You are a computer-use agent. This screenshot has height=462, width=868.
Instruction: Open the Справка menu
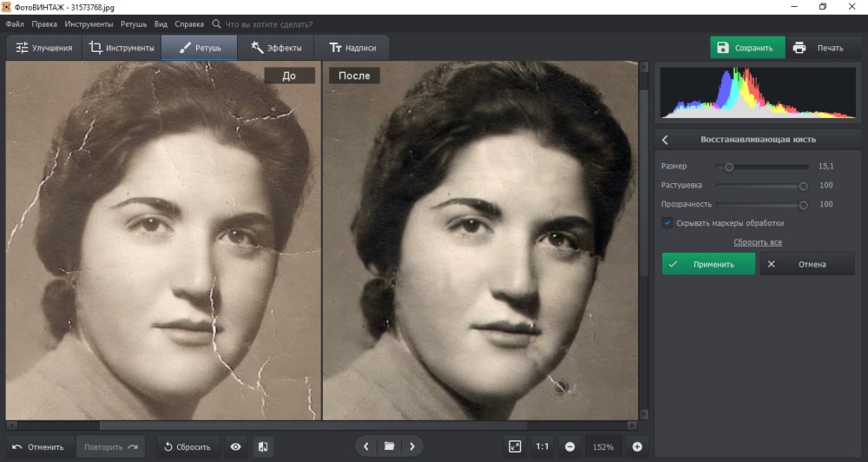(x=189, y=24)
